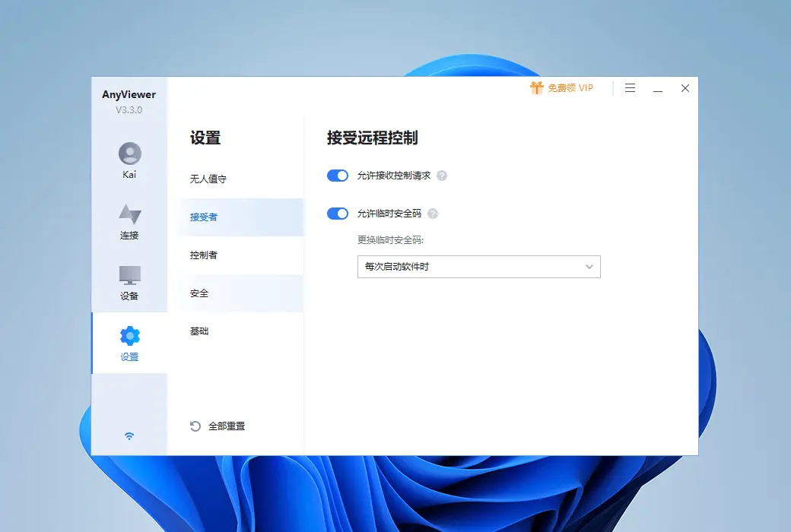Screen dimensions: 791x532
Task: Click the V3.3.0 version text
Action: click(x=129, y=110)
